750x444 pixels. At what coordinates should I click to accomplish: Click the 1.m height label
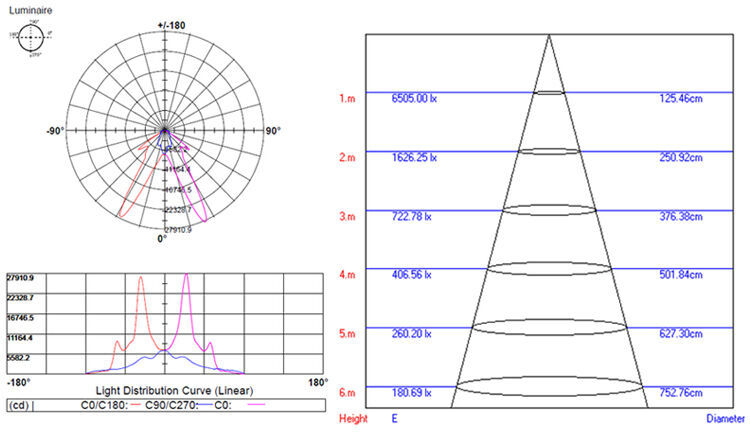347,98
